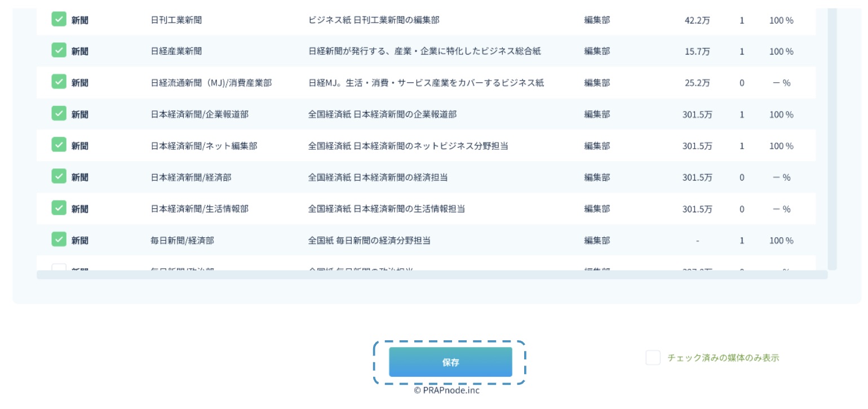Toggle the 日本経済新聞/ネット編集部 checkbox
This screenshot has height=409, width=868.
tap(59, 145)
